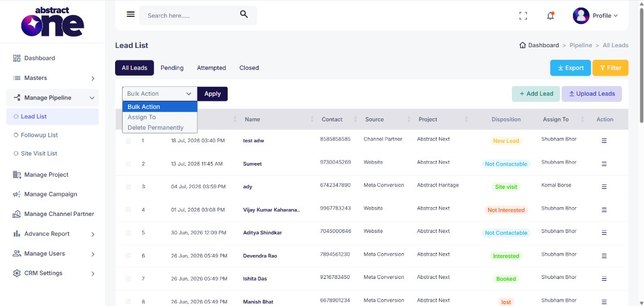Screen dimensions: 644x306
Task: Select checkbox for Manish Bhat lead
Action: tap(128, 302)
